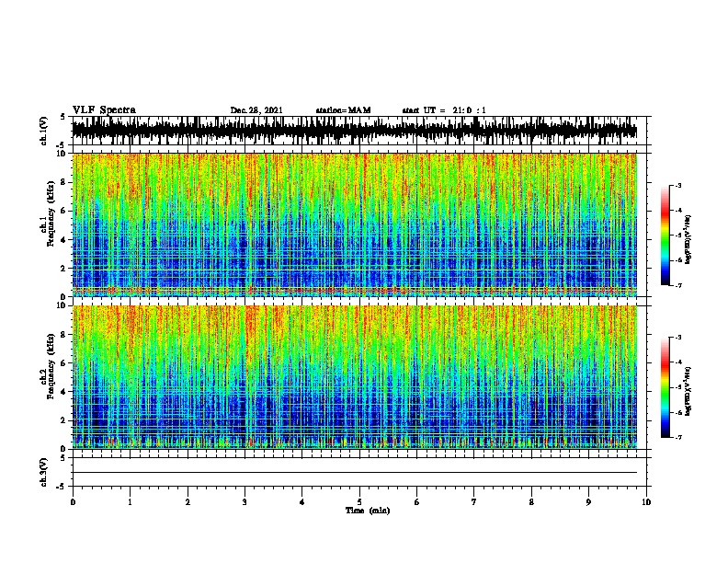Click the "VLF Spectra" title text
The image size is (728, 563).
(104, 110)
